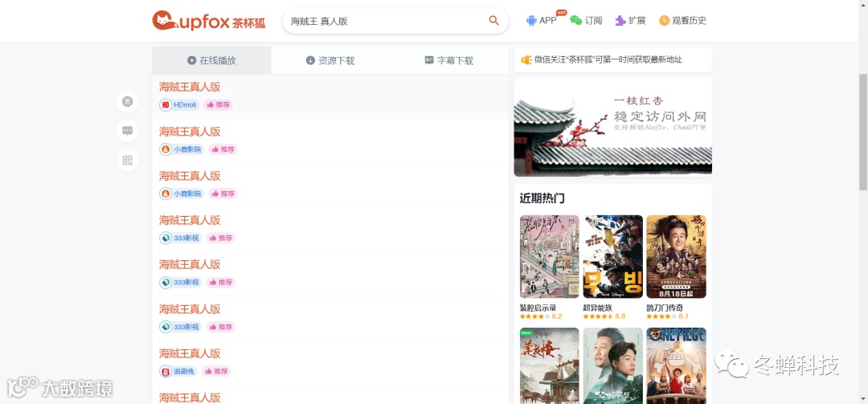Click the 装腔启示录 title text
868x404 pixels.
538,308
